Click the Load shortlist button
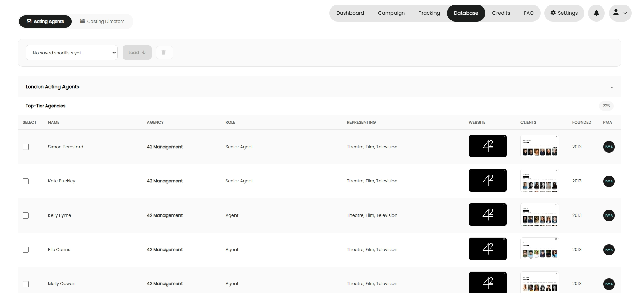This screenshot has height=293, width=644. pyautogui.click(x=137, y=53)
